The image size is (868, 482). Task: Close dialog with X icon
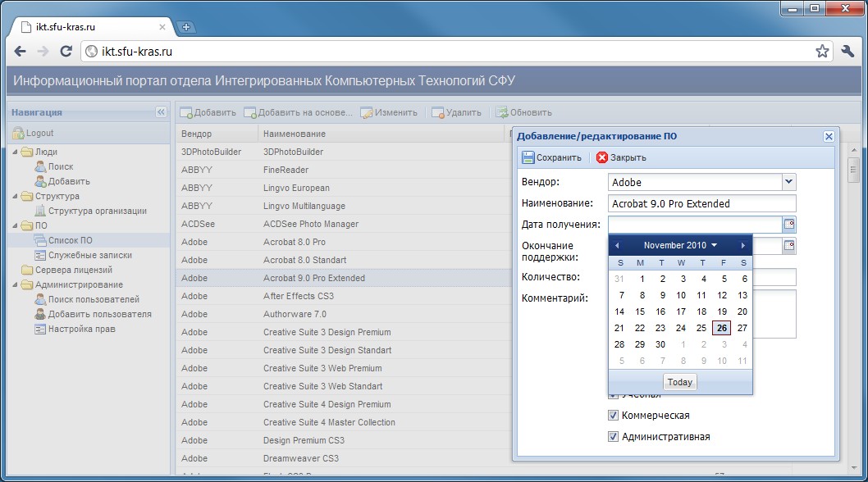829,136
